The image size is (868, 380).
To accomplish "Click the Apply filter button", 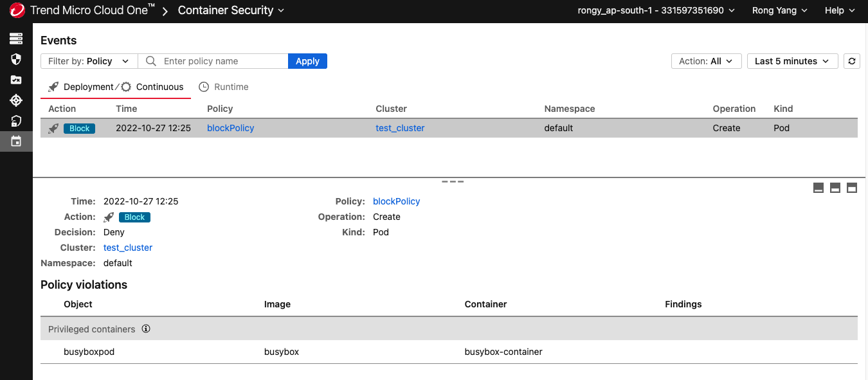I will [307, 61].
